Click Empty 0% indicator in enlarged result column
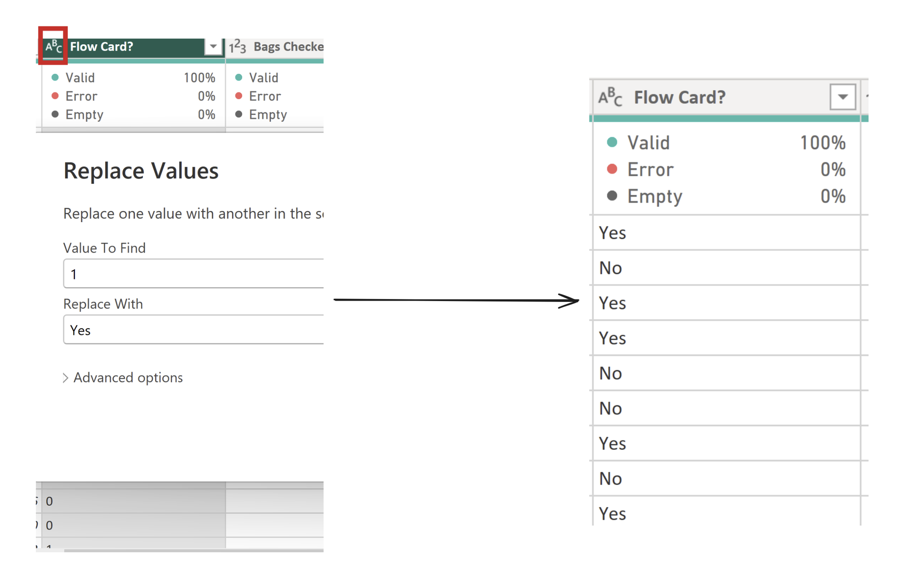Screen dimensions: 924x585 pos(725,196)
